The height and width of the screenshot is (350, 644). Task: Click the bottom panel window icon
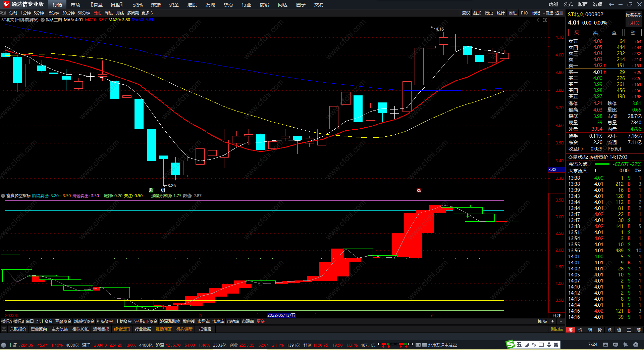[x=4, y=329]
